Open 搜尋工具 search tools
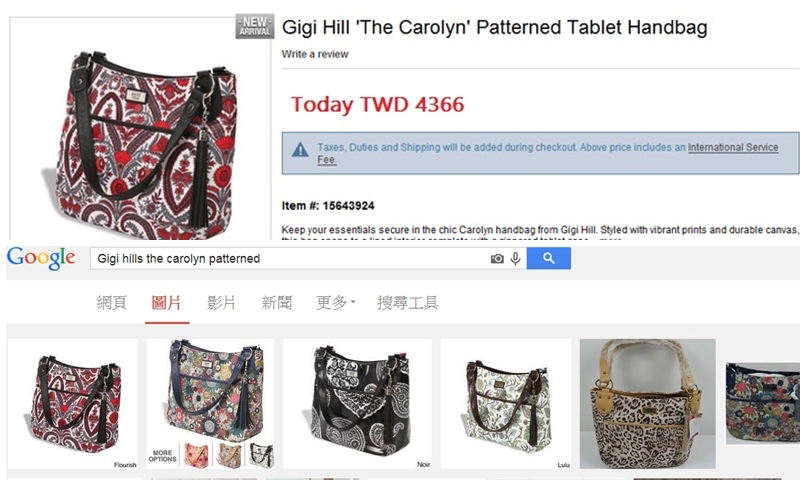 tap(408, 302)
